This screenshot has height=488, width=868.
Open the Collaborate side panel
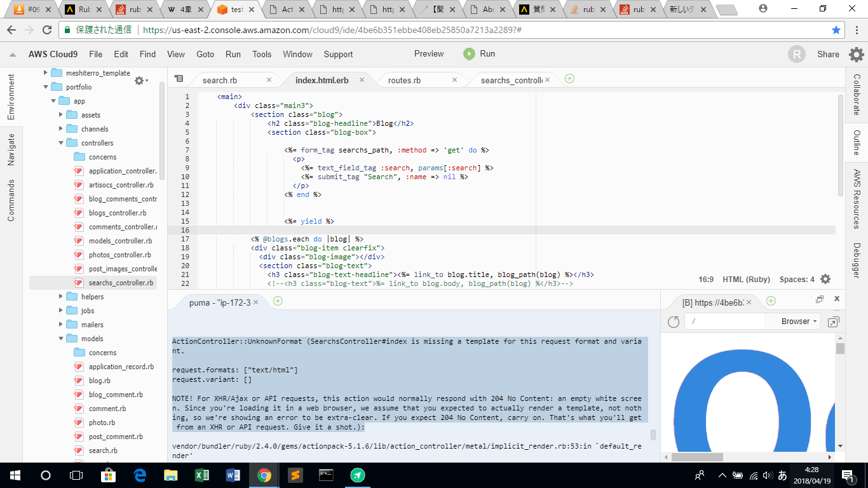[857, 94]
